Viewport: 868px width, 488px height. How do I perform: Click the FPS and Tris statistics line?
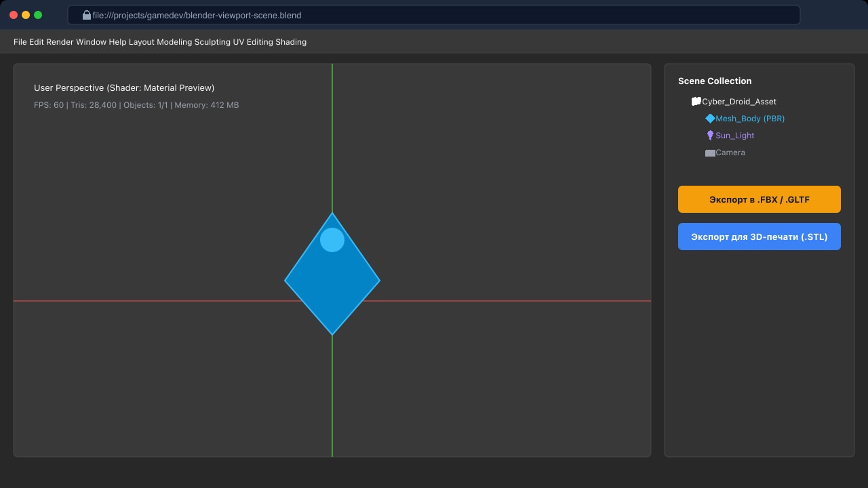point(136,105)
